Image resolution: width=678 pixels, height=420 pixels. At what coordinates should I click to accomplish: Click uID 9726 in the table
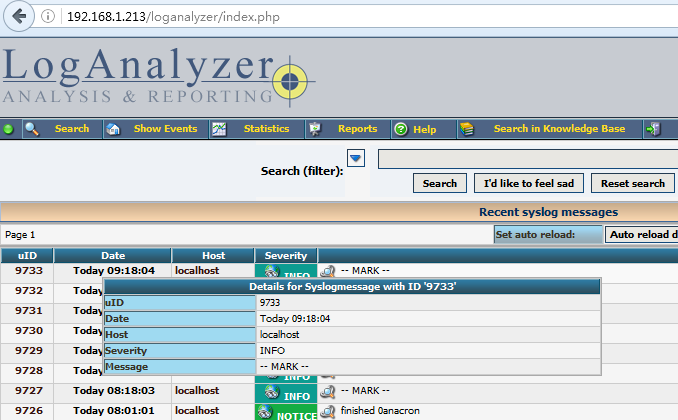tap(29, 410)
